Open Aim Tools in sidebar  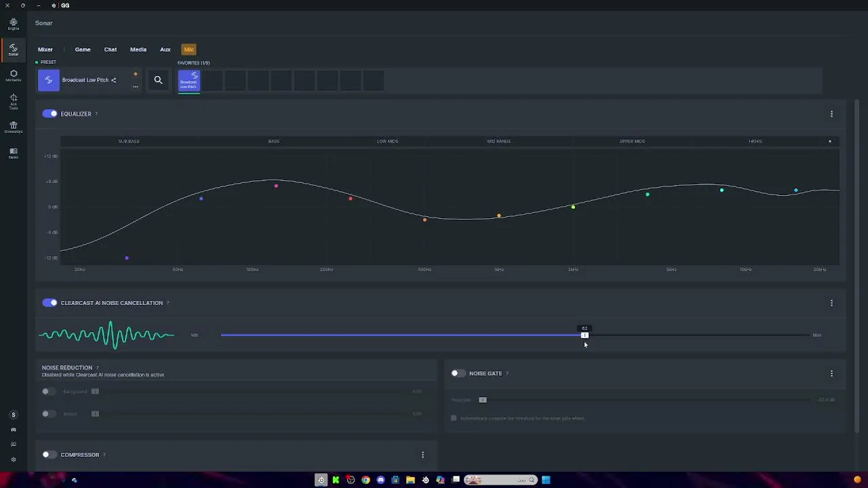pyautogui.click(x=13, y=102)
